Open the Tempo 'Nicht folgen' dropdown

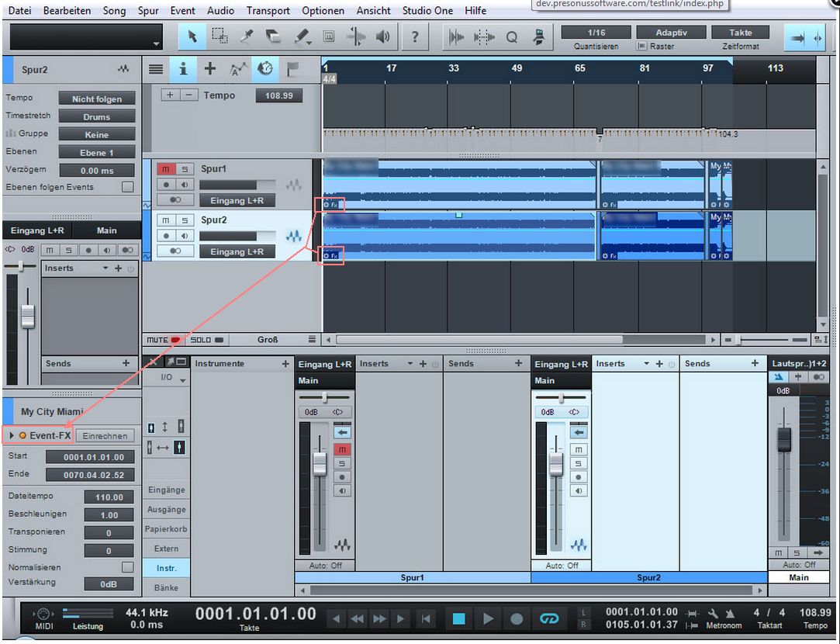coord(97,99)
